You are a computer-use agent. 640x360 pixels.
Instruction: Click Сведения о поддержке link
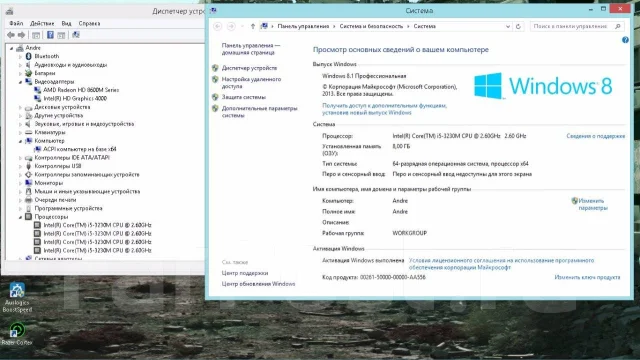point(596,136)
